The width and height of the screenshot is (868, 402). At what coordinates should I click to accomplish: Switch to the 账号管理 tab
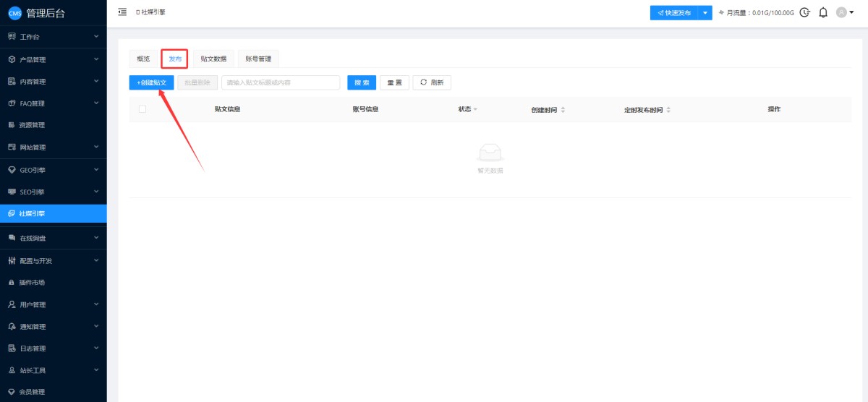pos(258,59)
